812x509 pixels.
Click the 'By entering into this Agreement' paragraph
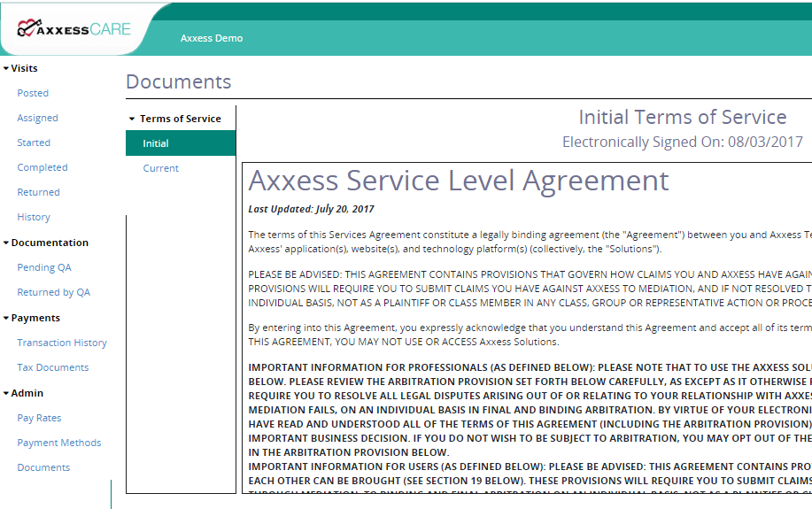click(530, 335)
